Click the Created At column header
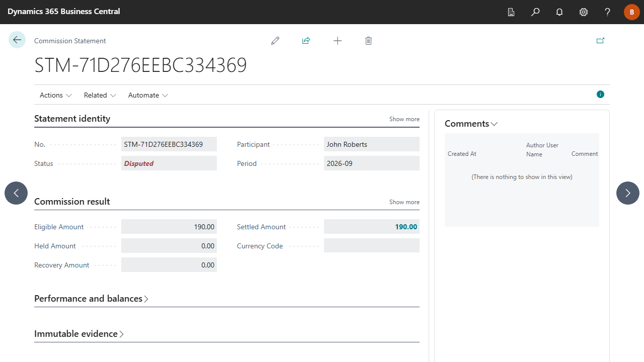The image size is (644, 362). [462, 154]
